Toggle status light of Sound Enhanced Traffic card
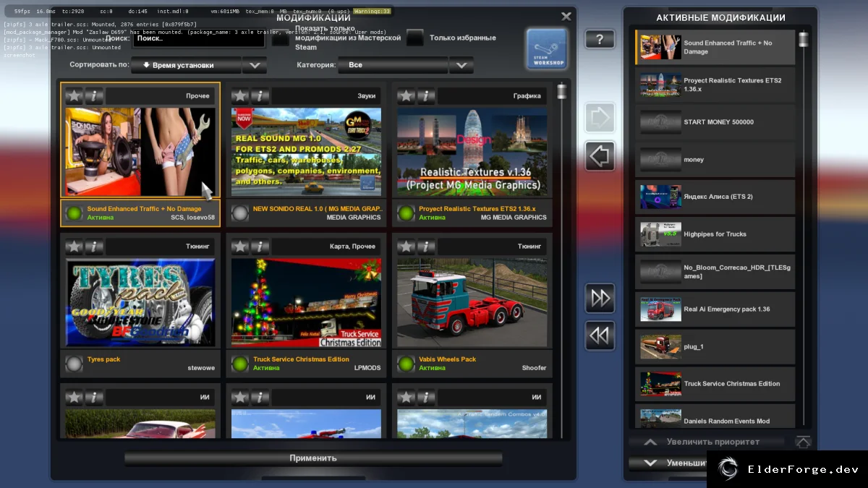 coord(74,213)
